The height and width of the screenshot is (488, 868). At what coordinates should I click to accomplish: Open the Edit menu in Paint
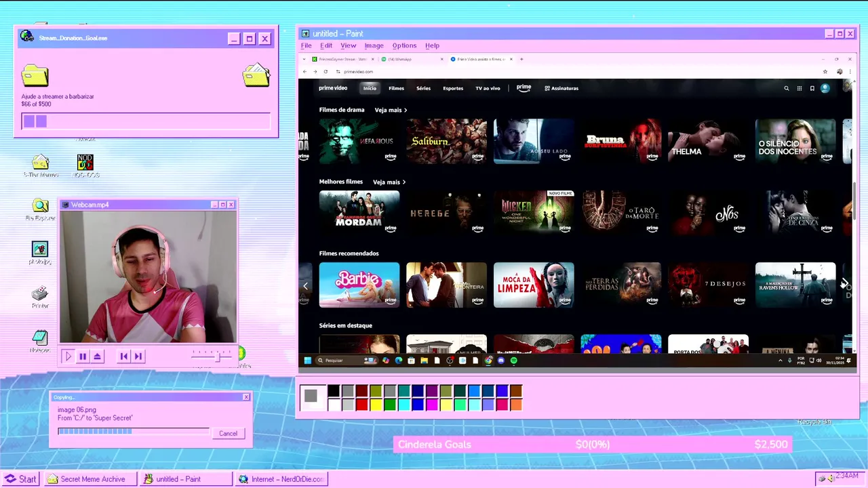coord(326,45)
